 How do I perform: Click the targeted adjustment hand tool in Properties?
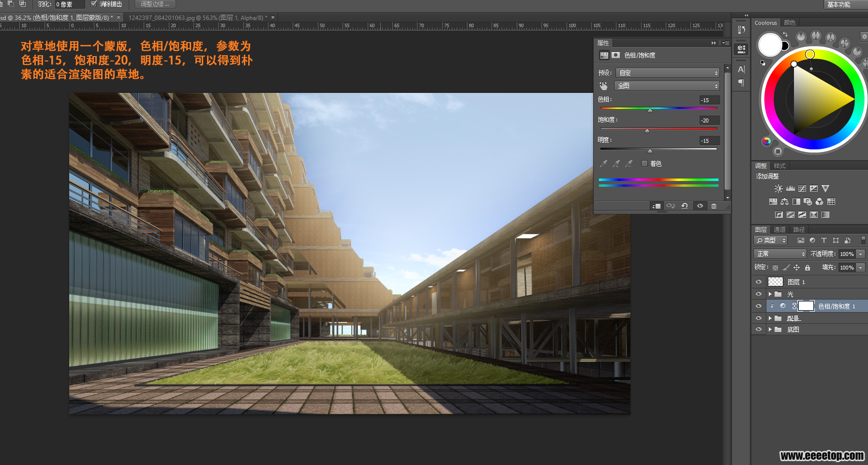(x=603, y=86)
